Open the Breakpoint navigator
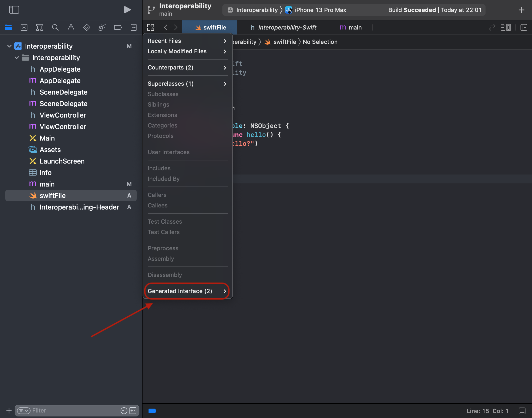The width and height of the screenshot is (532, 418). pos(118,27)
